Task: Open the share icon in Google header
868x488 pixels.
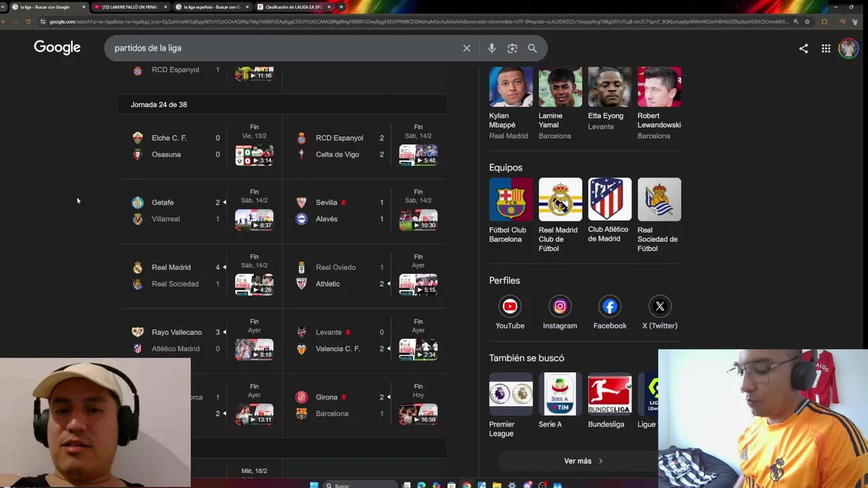Action: 804,48
